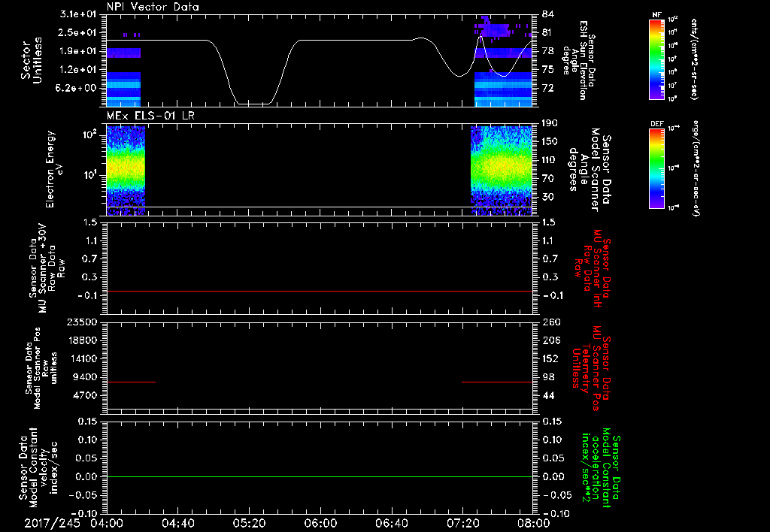Click the red scanner position segment near 04:10
Viewport: 770px width, 532px height.
131,382
